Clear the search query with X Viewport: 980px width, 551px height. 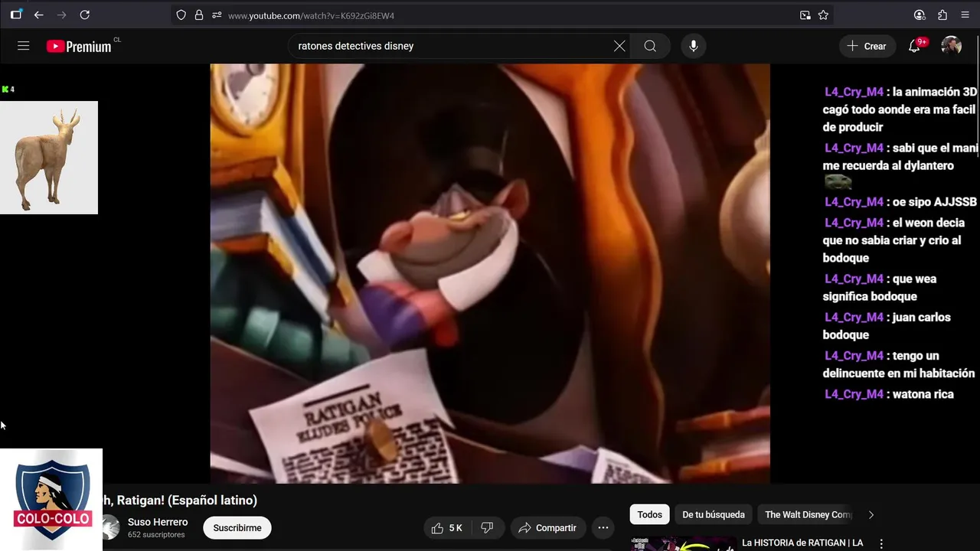click(619, 46)
